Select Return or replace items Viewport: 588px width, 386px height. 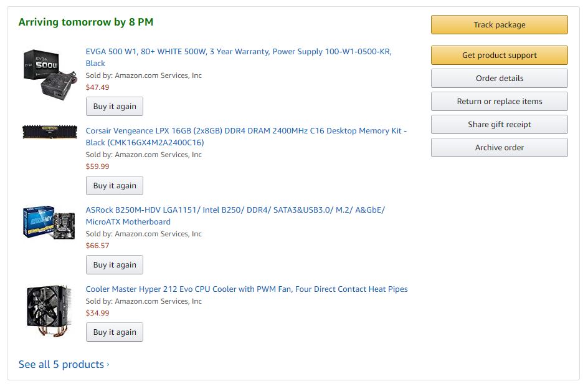499,102
